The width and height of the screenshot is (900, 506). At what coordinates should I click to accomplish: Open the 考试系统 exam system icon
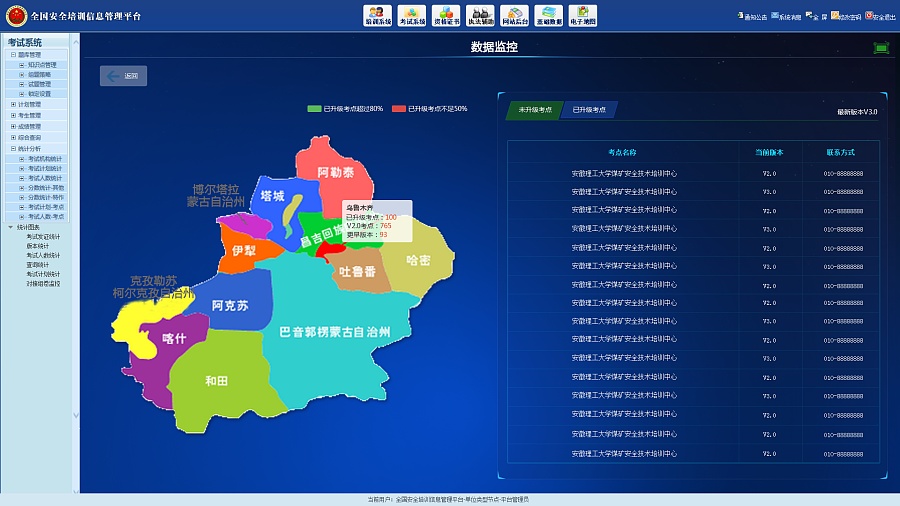click(412, 15)
